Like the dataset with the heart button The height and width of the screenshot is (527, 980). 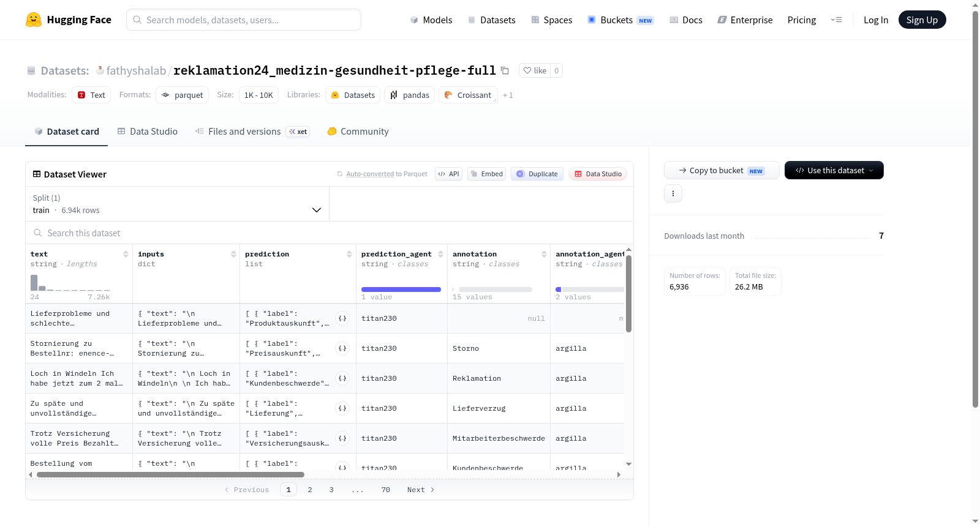click(x=535, y=70)
